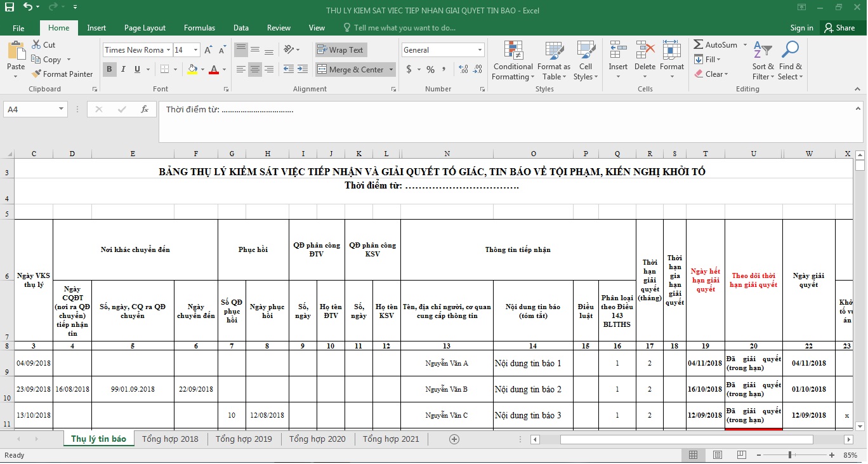Image resolution: width=868 pixels, height=464 pixels.
Task: Toggle Wrap Text option
Action: (x=341, y=50)
